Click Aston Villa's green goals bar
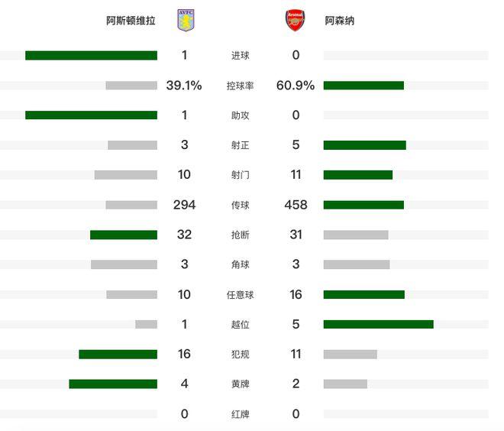Image resolution: width=504 pixels, height=431 pixels. pos(92,55)
